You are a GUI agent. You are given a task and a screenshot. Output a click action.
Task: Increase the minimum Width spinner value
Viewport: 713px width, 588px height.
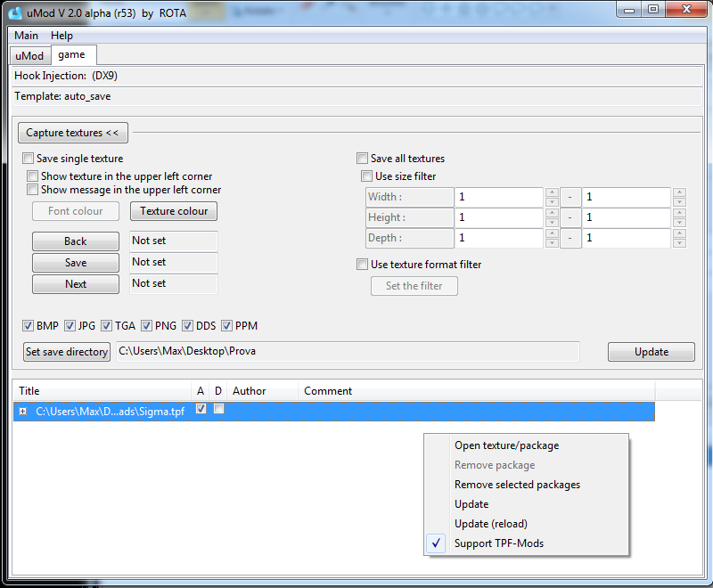coord(552,192)
